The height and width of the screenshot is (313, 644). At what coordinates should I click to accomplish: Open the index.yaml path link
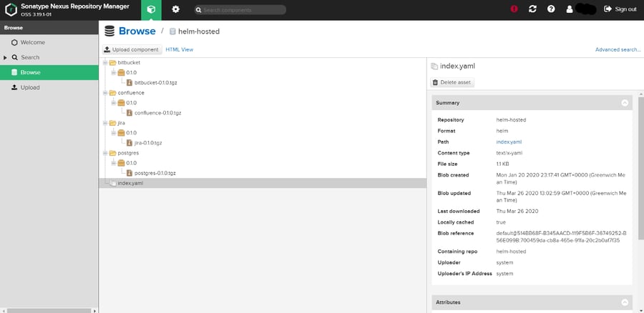509,142
